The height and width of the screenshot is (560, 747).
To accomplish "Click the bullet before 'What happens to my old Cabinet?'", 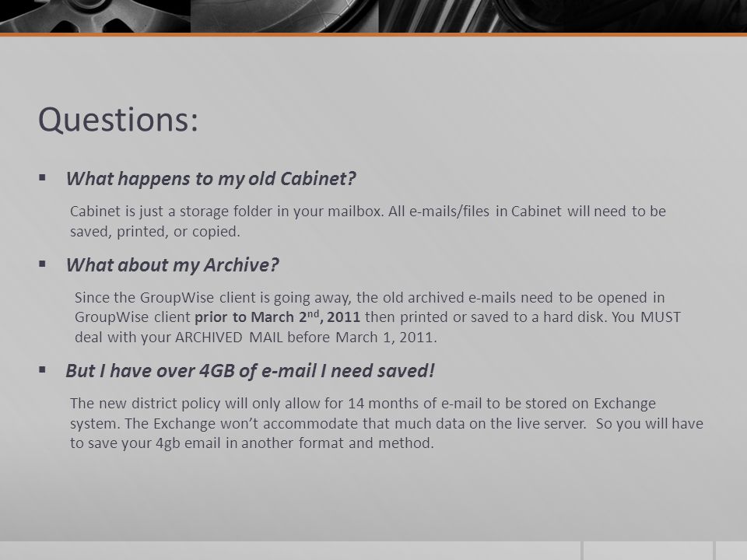I will tap(42, 178).
